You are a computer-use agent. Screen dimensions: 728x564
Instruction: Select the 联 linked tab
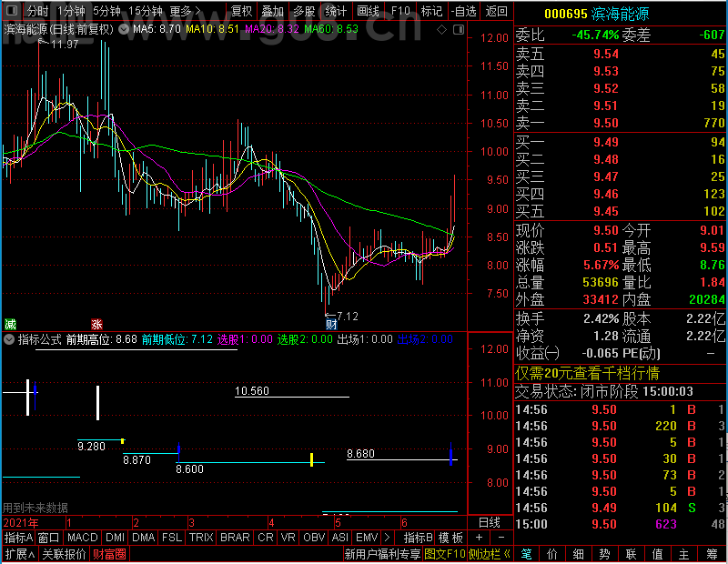631,554
